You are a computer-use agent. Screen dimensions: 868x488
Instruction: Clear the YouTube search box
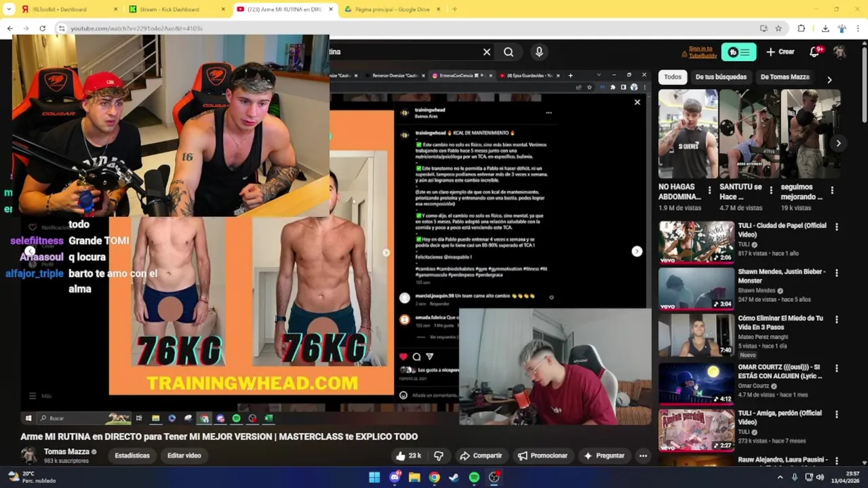click(x=486, y=52)
